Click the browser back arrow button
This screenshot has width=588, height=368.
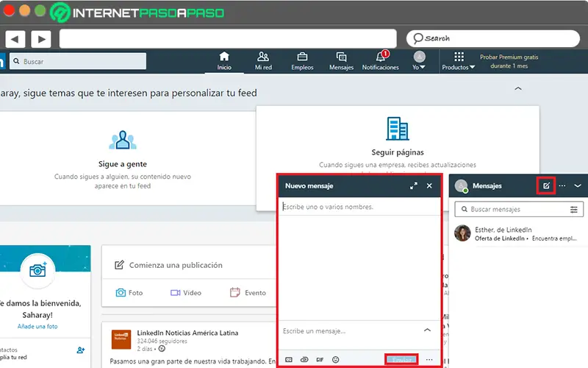tap(15, 39)
